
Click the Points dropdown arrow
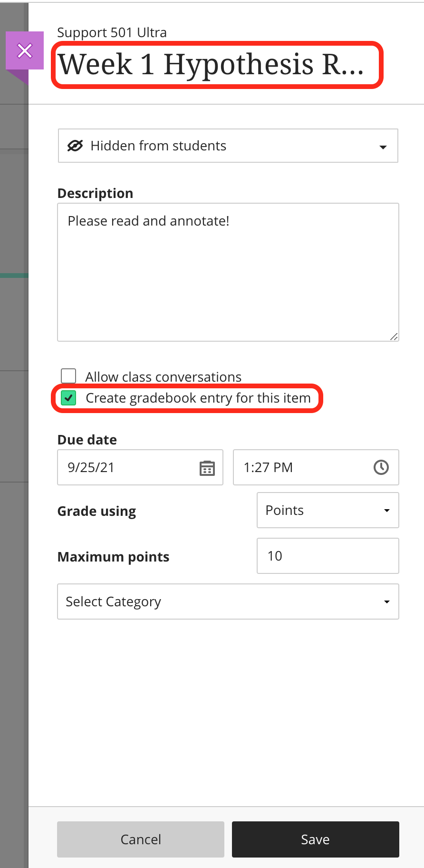click(x=386, y=510)
